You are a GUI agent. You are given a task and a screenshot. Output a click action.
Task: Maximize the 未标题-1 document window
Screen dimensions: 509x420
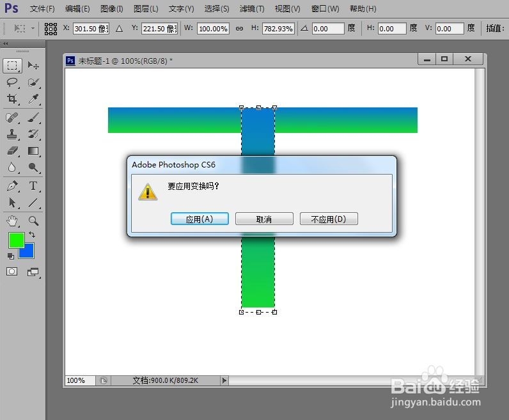444,59
